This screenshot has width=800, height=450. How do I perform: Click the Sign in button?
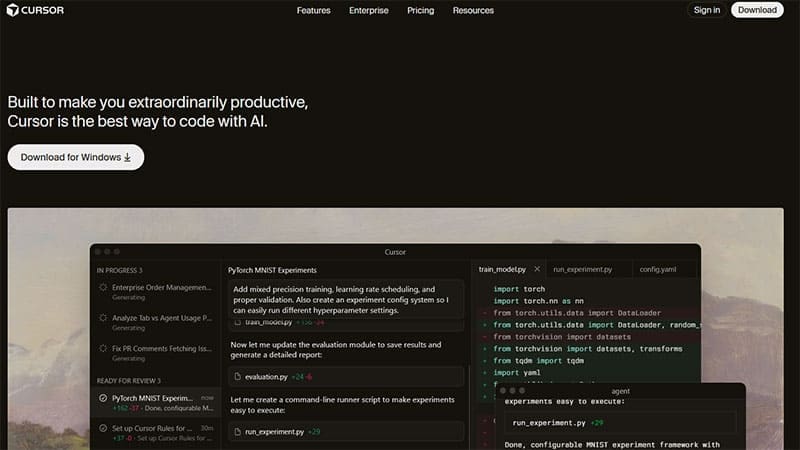click(707, 10)
